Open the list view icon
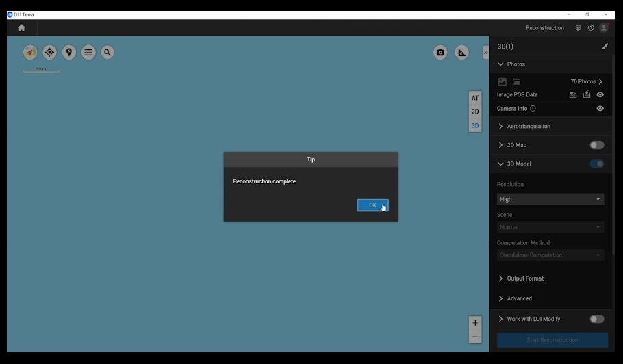Screen dimensions: 623x364 coord(88,52)
